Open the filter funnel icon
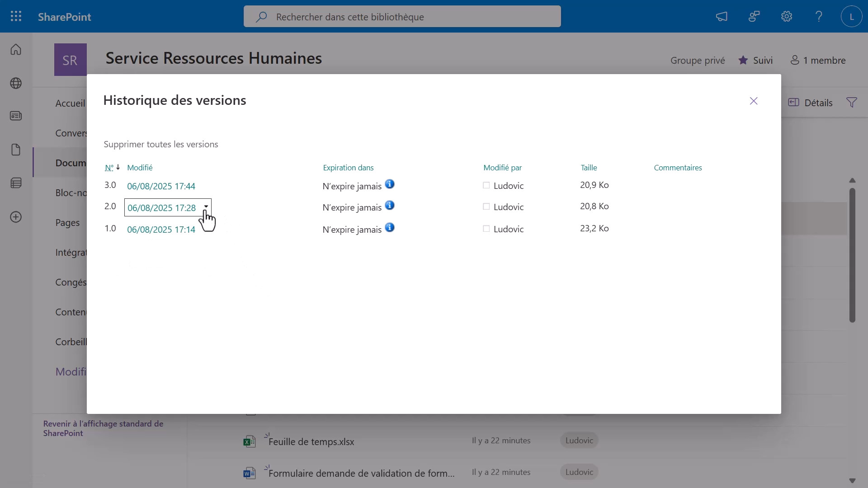The height and width of the screenshot is (488, 868). (851, 103)
